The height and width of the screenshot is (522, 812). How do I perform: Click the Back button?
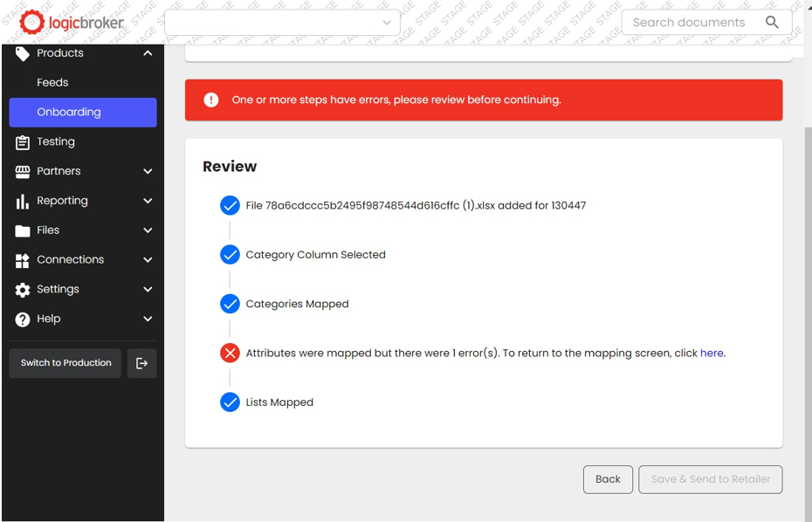click(608, 479)
